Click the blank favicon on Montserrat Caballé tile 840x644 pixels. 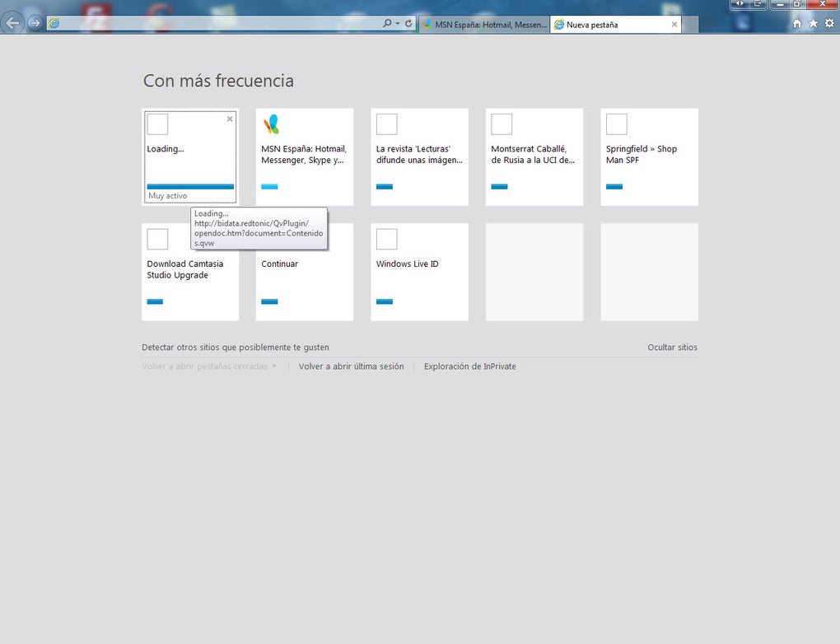[x=502, y=124]
